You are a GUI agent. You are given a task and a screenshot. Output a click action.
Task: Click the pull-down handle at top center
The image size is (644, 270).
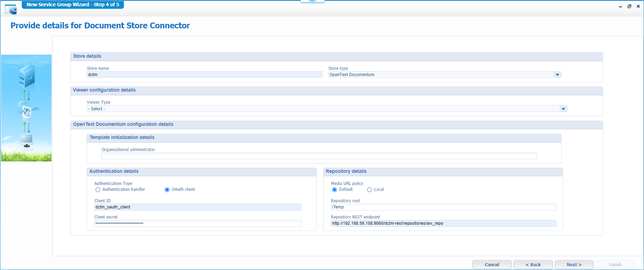pos(312,1)
